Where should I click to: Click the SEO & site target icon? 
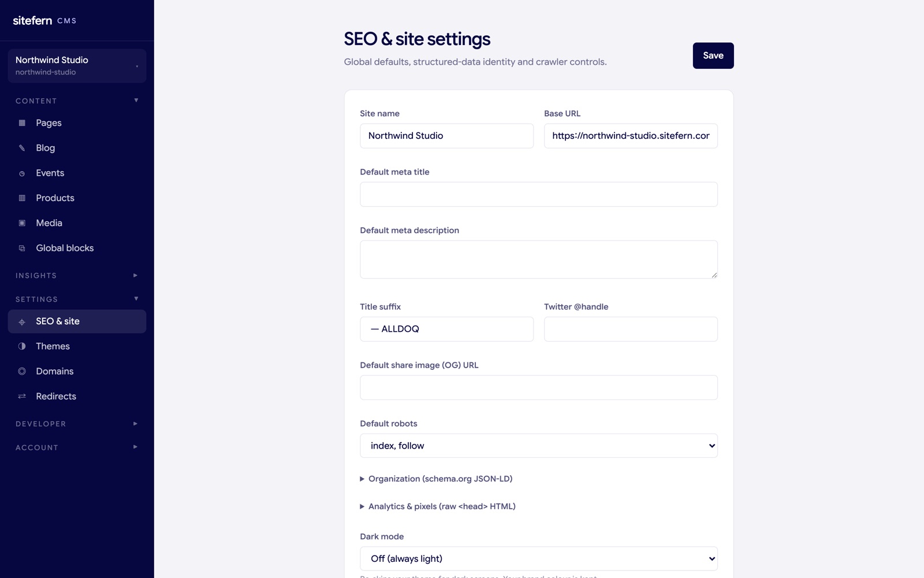tap(22, 322)
